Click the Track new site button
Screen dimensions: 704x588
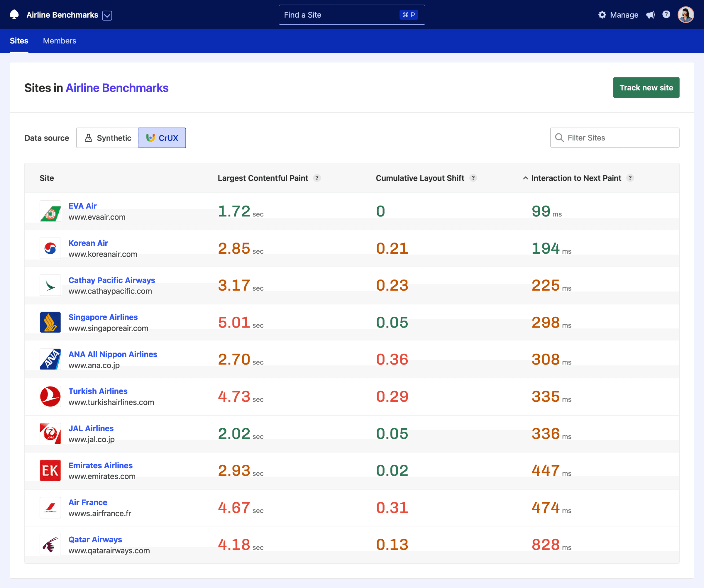(x=646, y=87)
